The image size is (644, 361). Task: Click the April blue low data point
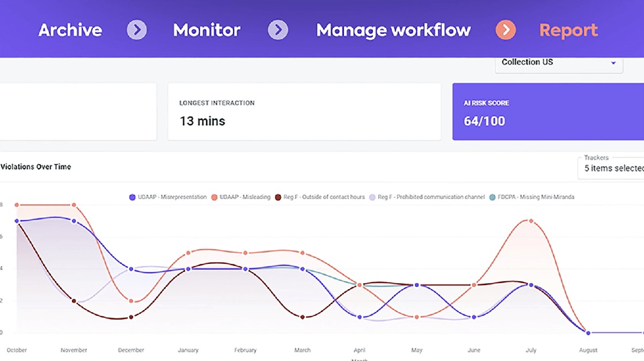360,317
